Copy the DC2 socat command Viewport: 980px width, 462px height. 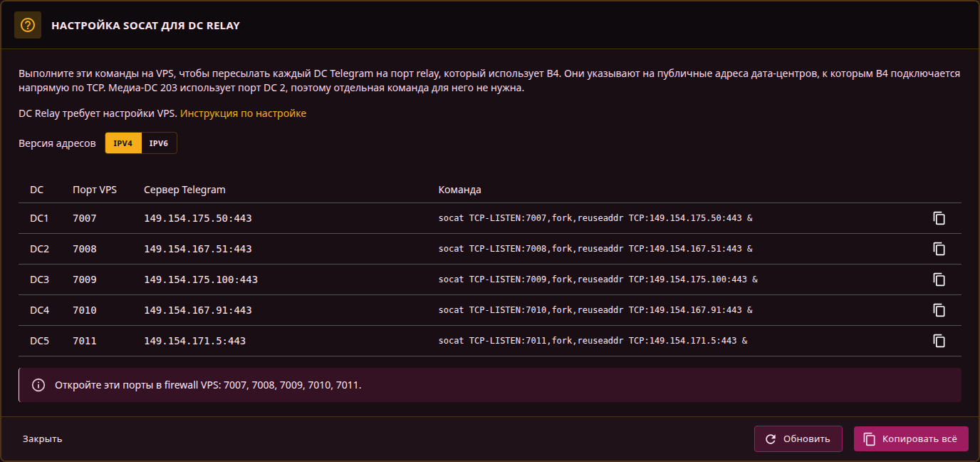(939, 249)
